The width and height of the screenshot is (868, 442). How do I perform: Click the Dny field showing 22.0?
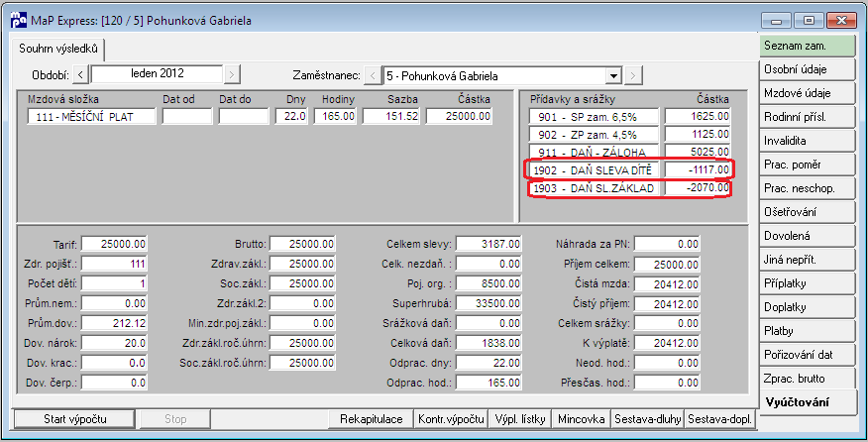pos(291,116)
